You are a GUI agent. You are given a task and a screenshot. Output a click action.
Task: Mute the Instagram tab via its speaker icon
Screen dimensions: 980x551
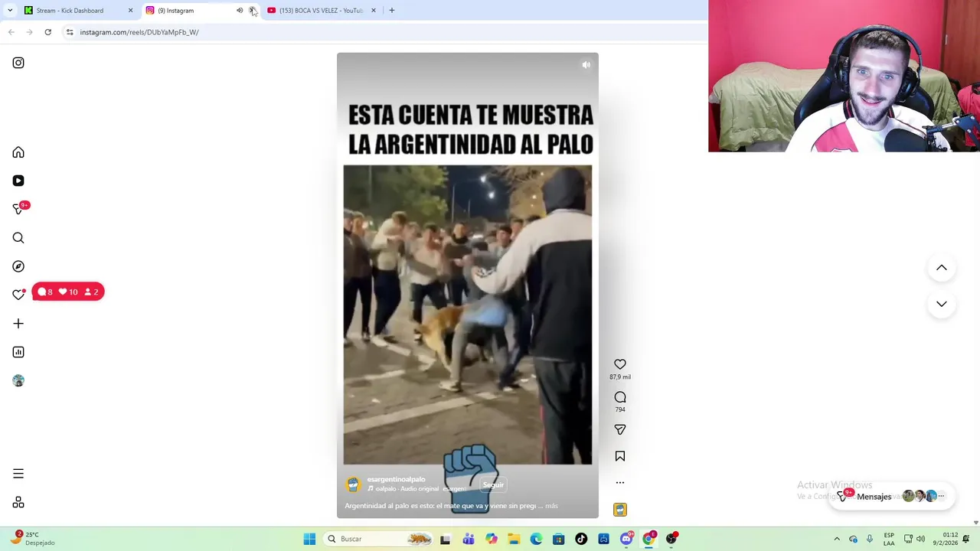[240, 11]
